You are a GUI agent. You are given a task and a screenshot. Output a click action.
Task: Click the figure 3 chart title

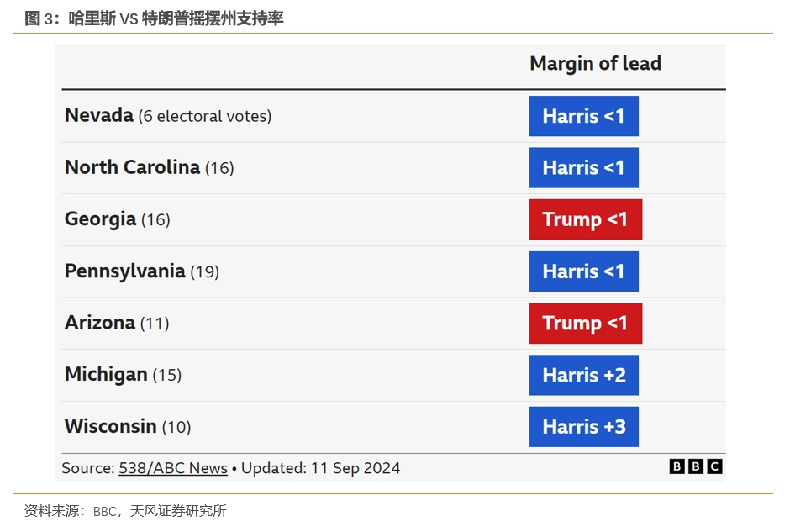[154, 18]
